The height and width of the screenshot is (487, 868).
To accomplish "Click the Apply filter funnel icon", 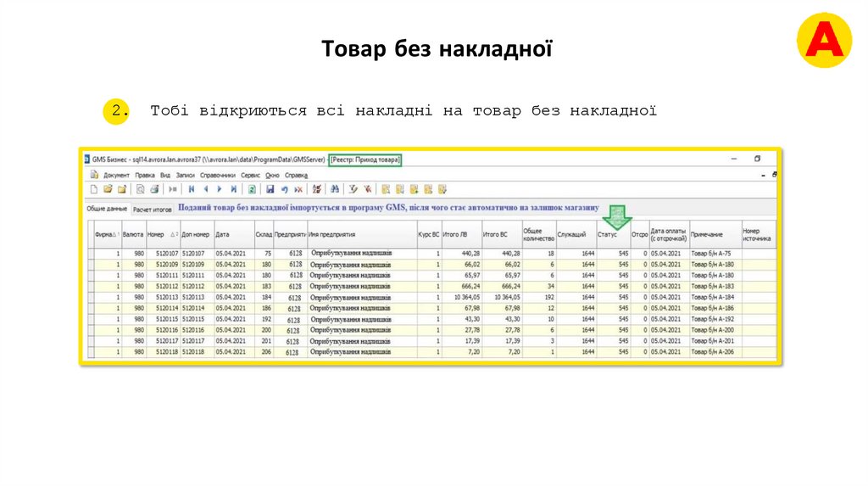I will pos(353,189).
